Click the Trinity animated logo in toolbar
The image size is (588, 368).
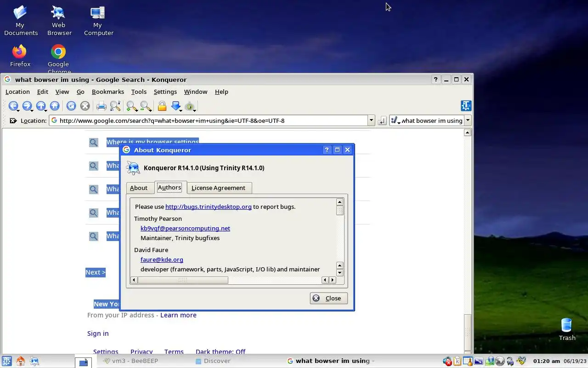pyautogui.click(x=466, y=106)
